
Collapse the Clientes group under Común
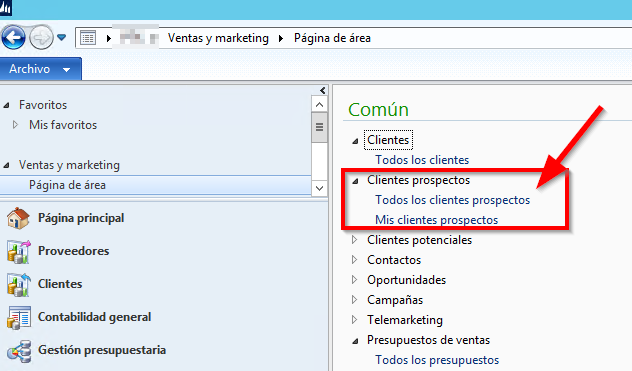coord(355,141)
